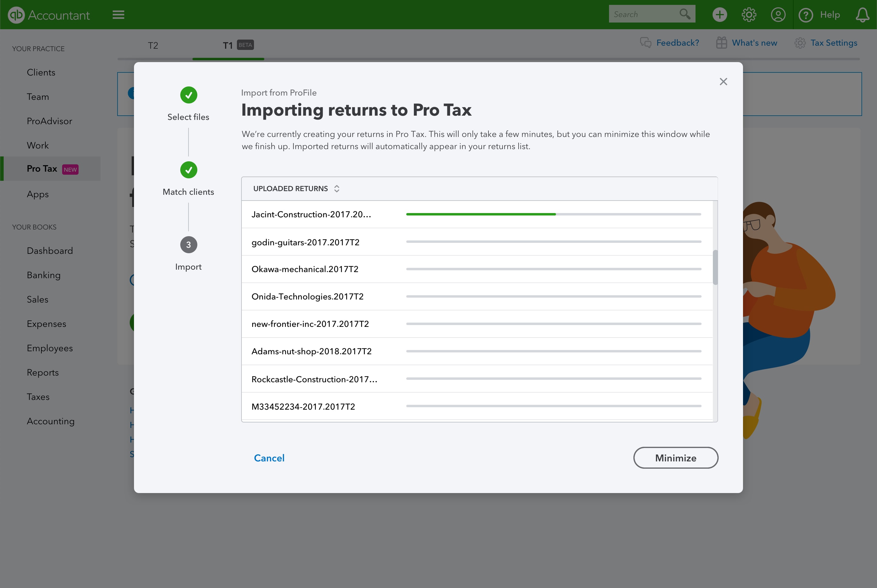
Task: Select Rockcastle-Construction-2017 file name
Action: click(314, 380)
